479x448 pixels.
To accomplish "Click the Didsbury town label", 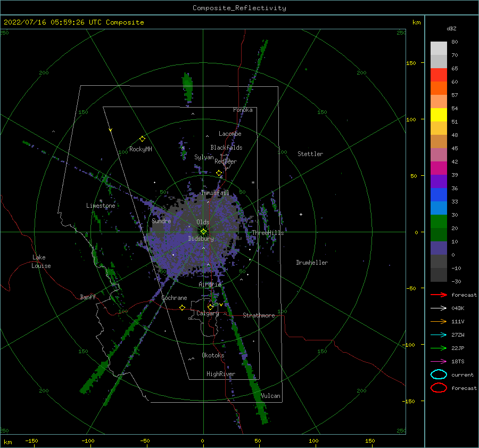I will [x=201, y=239].
